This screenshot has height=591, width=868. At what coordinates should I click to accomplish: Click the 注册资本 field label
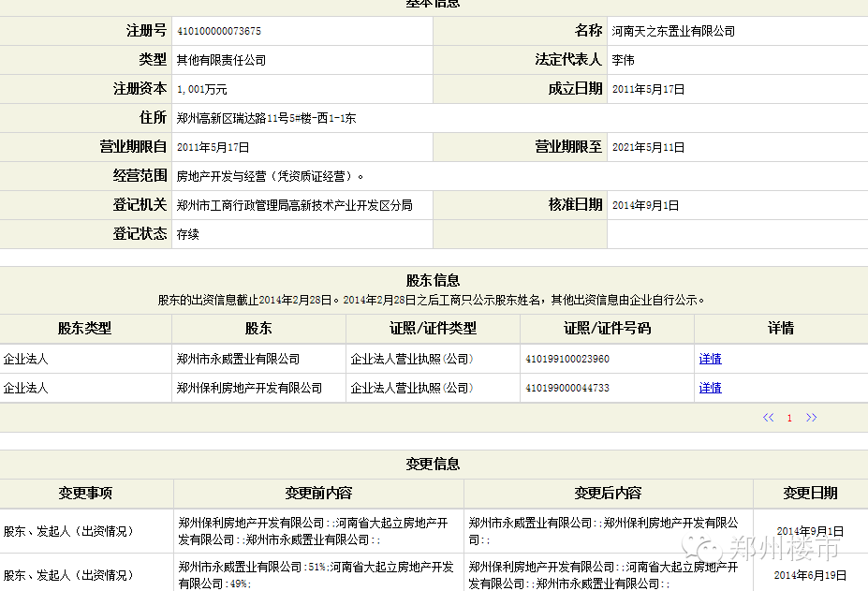click(140, 89)
